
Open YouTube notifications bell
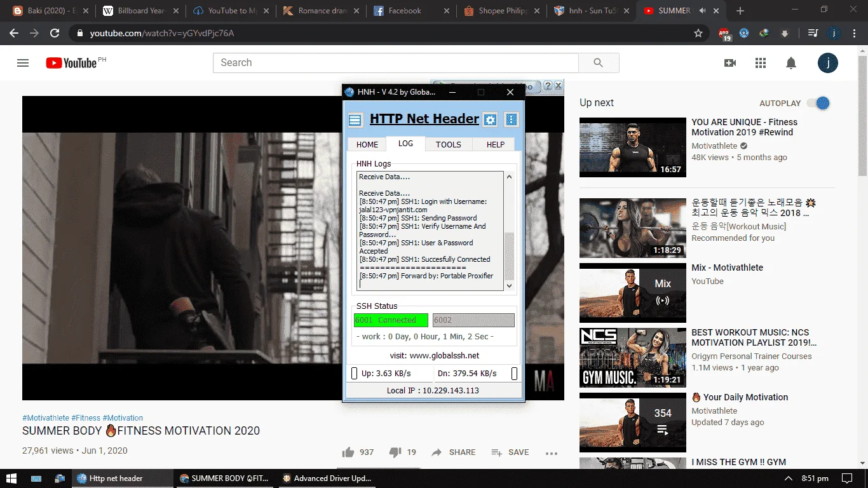[x=791, y=63]
